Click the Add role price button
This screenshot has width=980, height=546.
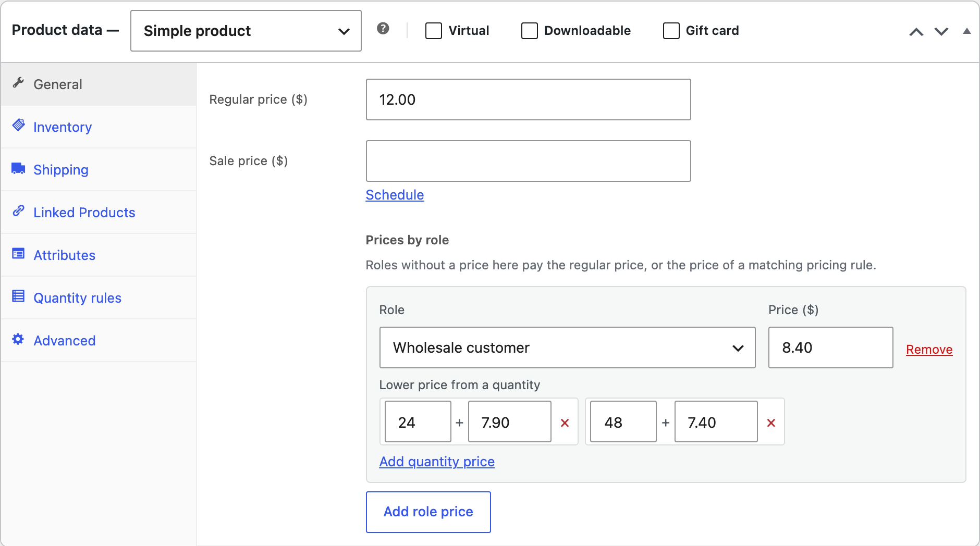click(428, 512)
